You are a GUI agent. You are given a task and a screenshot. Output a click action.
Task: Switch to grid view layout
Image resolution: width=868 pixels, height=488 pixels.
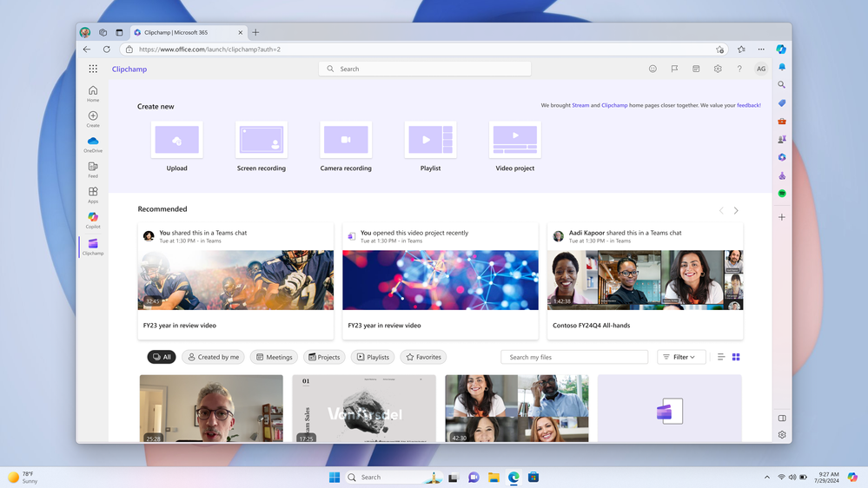pos(736,357)
